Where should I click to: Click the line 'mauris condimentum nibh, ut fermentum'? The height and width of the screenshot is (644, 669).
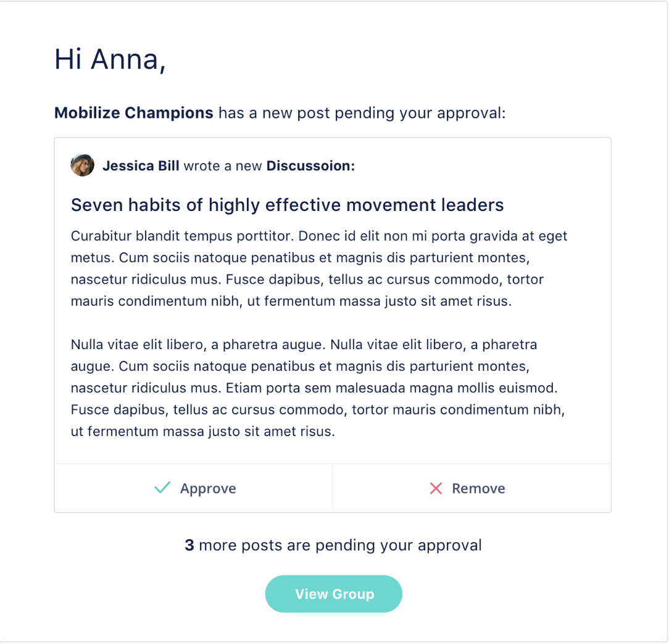(x=291, y=302)
